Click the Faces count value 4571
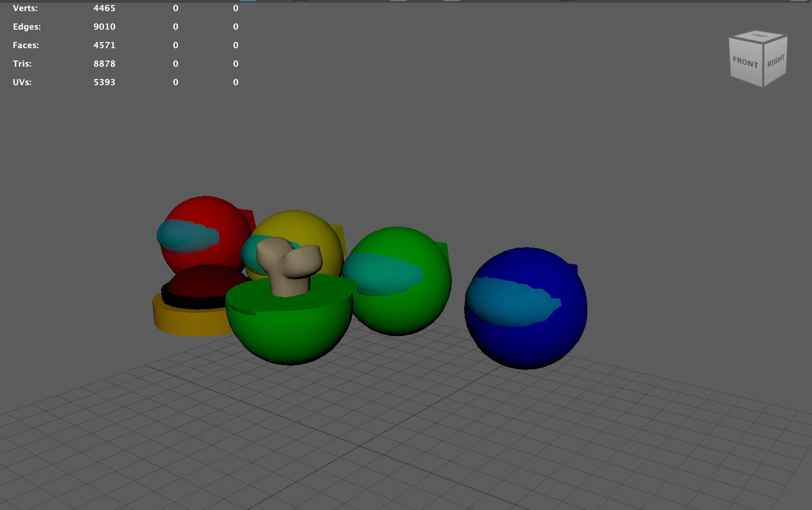Screen dimensions: 812x510 105,45
